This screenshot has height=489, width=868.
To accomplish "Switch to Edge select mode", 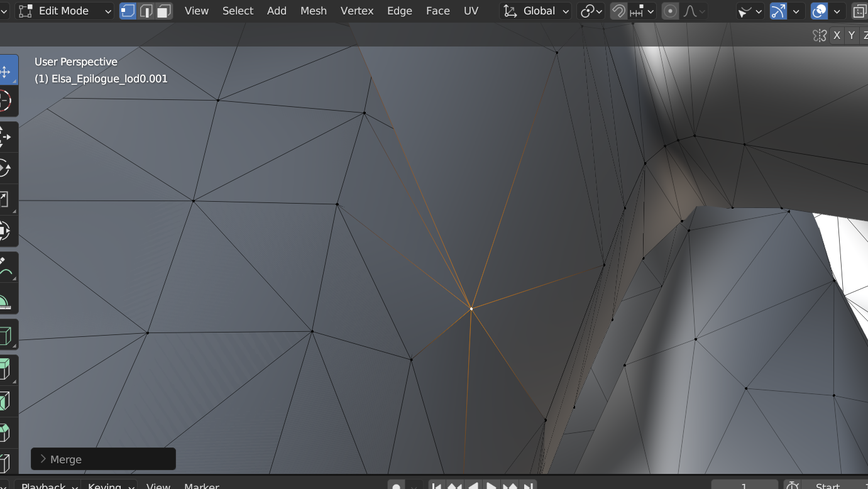I will click(x=146, y=11).
